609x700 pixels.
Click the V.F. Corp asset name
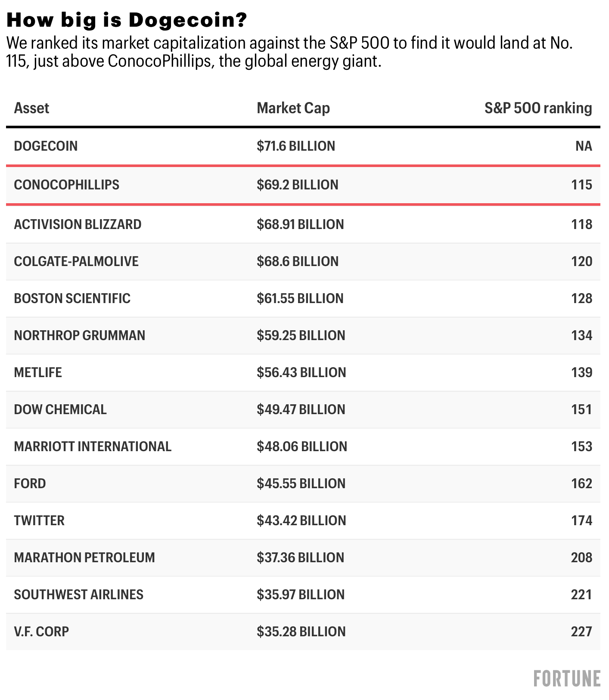click(x=41, y=632)
